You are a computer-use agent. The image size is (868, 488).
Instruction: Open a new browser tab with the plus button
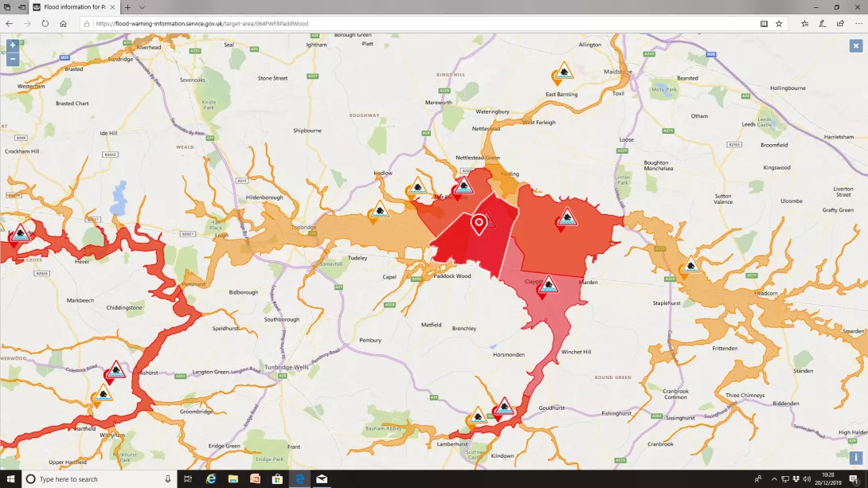(x=129, y=7)
